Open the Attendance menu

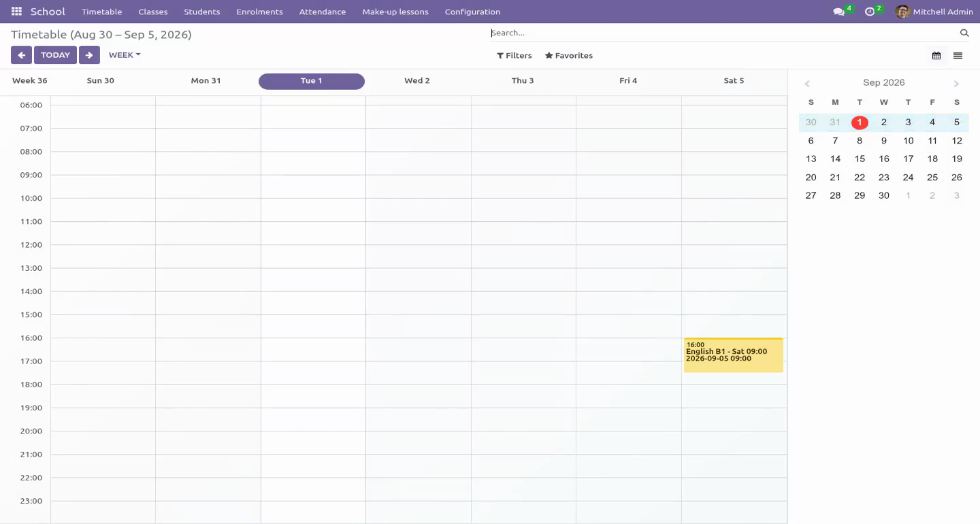[x=323, y=12]
